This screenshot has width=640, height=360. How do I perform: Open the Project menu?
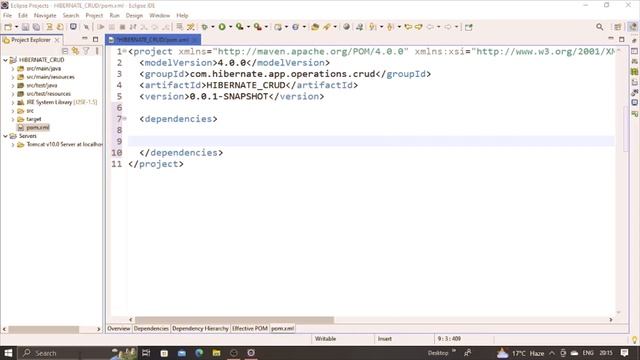[94, 16]
